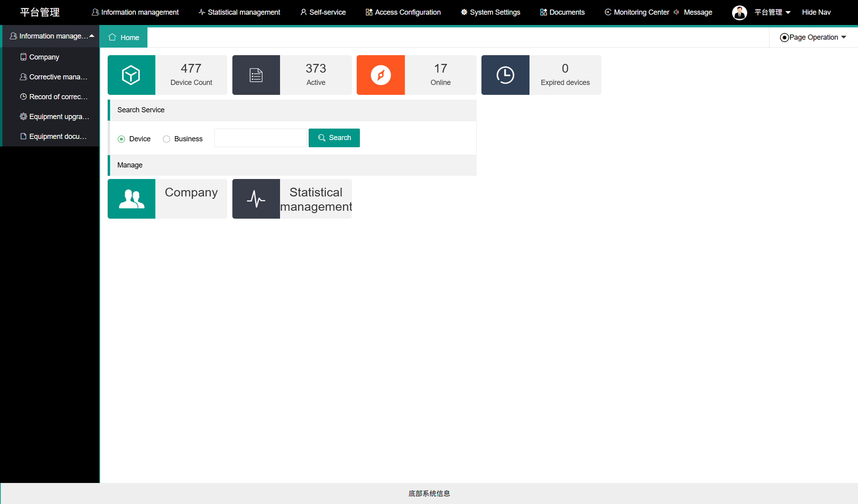Click the grid icon beside Access Configuration
This screenshot has width=858, height=504.
click(x=369, y=12)
